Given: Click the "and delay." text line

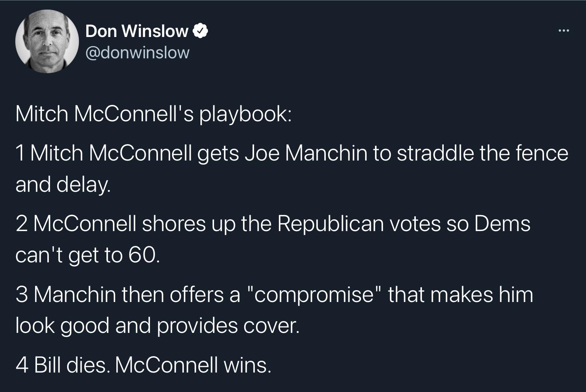Looking at the screenshot, I should [63, 185].
